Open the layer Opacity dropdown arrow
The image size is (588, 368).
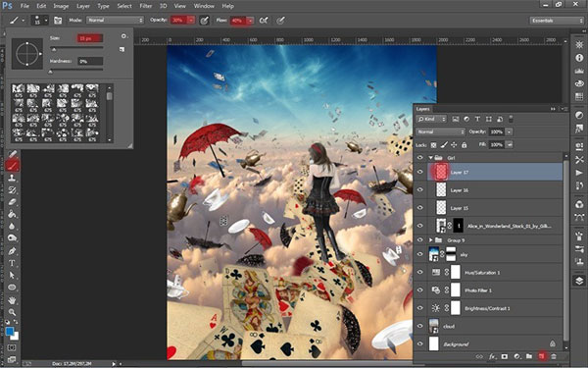pyautogui.click(x=509, y=131)
